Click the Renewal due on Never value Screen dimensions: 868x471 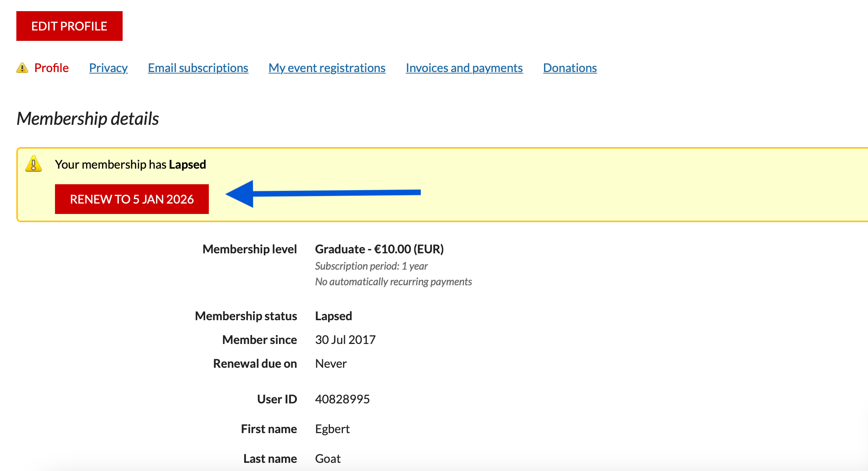[331, 364]
